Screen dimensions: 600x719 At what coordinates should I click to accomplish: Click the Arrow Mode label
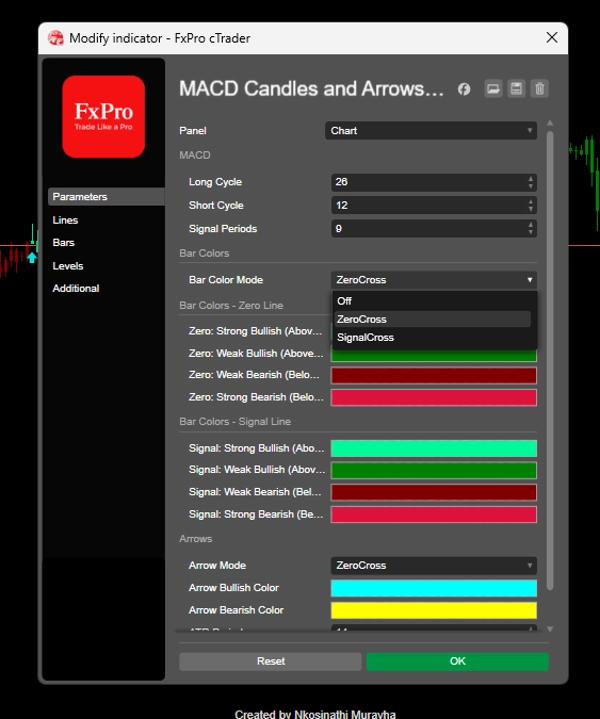[217, 565]
